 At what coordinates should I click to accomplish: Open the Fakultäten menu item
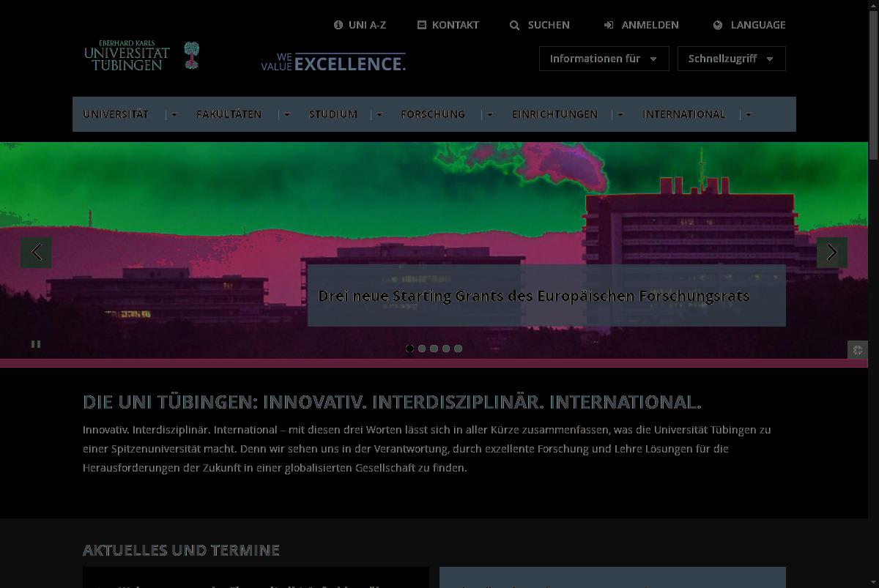(x=229, y=114)
